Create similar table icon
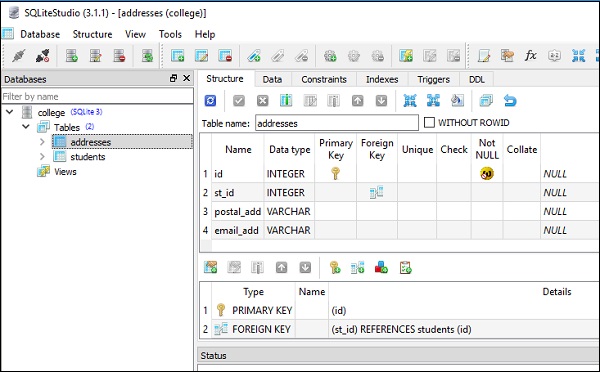The image size is (600, 372). pyautogui.click(x=486, y=101)
